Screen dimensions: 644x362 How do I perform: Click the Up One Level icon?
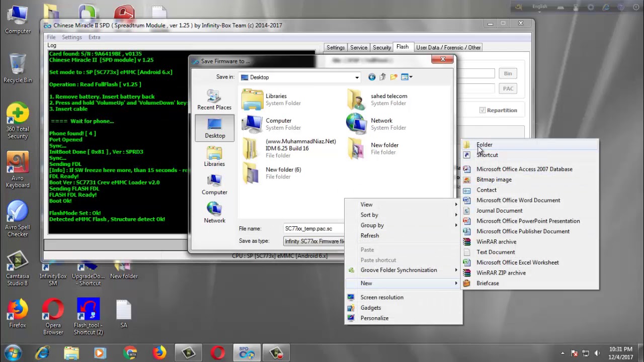point(382,77)
